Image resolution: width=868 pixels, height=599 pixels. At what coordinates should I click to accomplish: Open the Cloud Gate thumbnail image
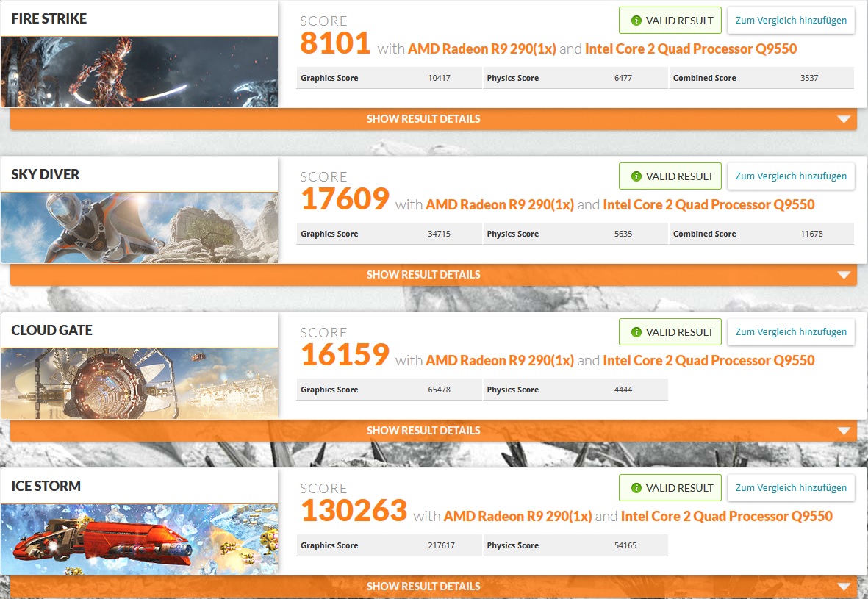(x=139, y=383)
